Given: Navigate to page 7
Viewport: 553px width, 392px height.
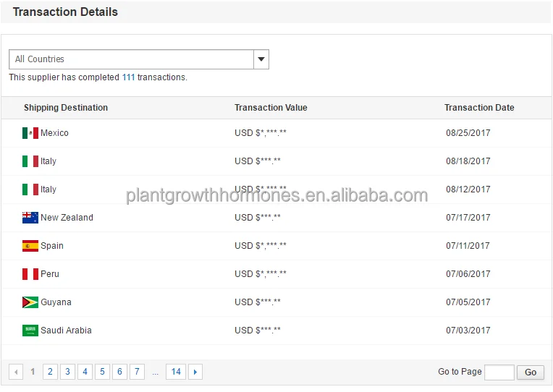Looking at the screenshot, I should [137, 372].
